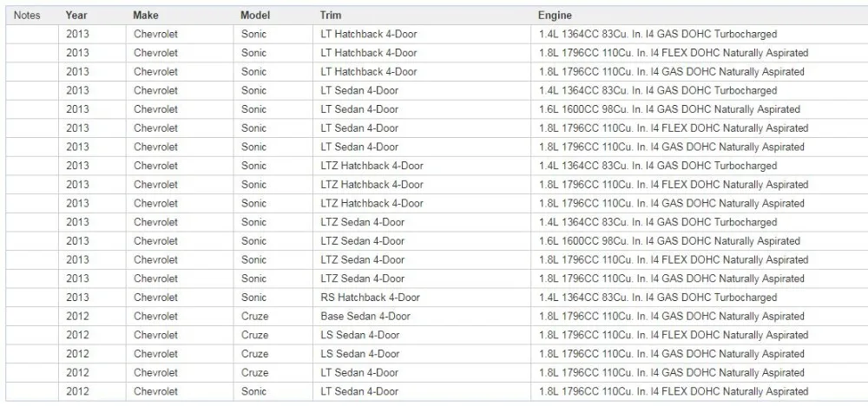This screenshot has width=868, height=406.
Task: Click the first LT Hatchback 4-Door trim cell
Action: 421,35
